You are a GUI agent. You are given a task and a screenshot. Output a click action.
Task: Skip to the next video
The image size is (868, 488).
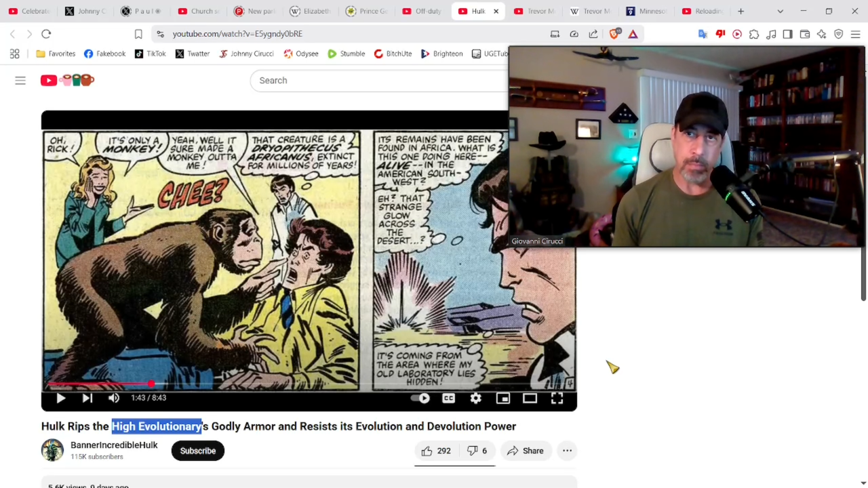coord(87,399)
